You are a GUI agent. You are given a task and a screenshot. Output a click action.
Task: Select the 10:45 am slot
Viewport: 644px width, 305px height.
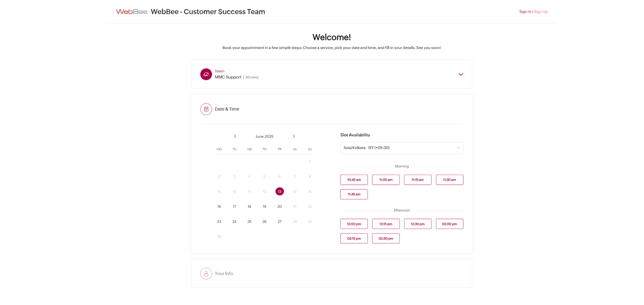(354, 180)
